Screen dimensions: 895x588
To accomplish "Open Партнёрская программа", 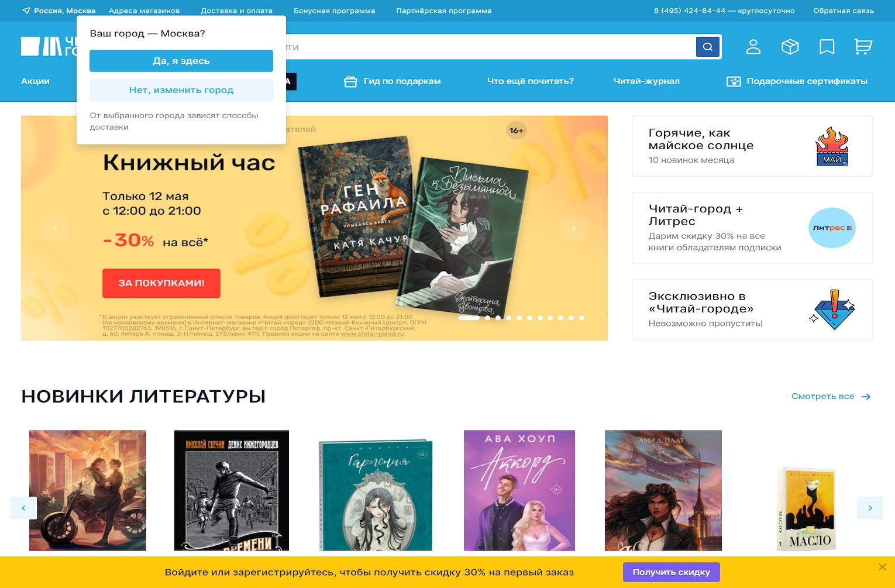I will point(444,11).
